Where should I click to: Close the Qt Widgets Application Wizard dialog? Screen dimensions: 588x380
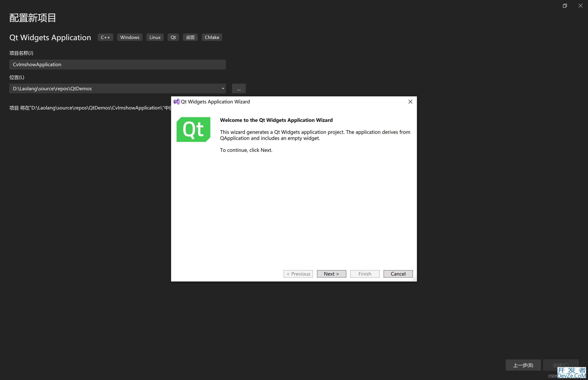pos(410,102)
